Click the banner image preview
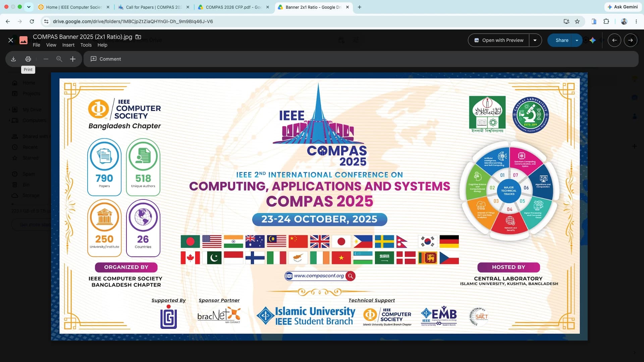Viewport: 644px width, 362px height. pyautogui.click(x=319, y=206)
